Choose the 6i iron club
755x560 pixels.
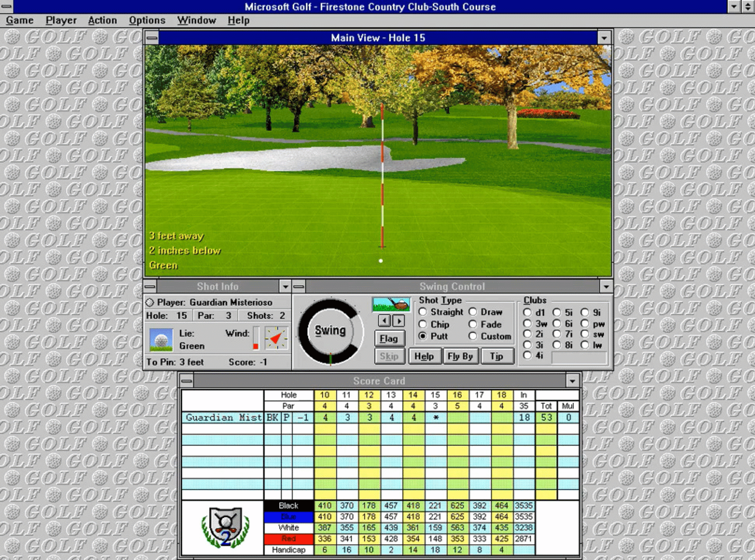tap(563, 324)
